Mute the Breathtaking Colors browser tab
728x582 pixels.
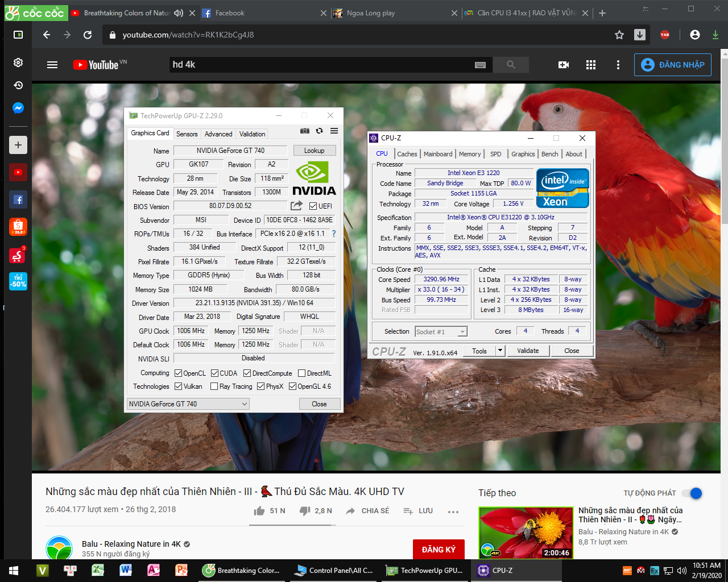pos(178,13)
